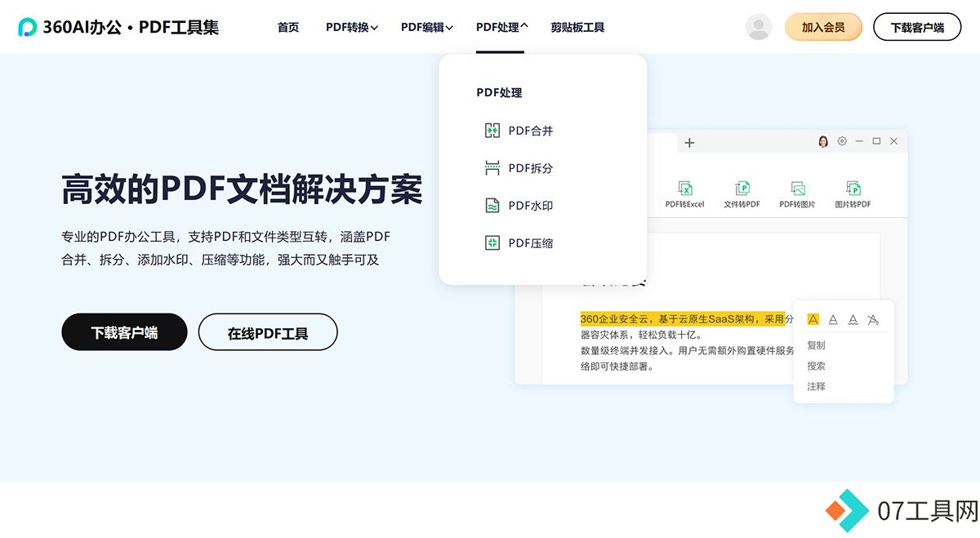Click the 360AI办公·PDF工具集 title text
This screenshot has height=538, width=980.
tap(131, 27)
